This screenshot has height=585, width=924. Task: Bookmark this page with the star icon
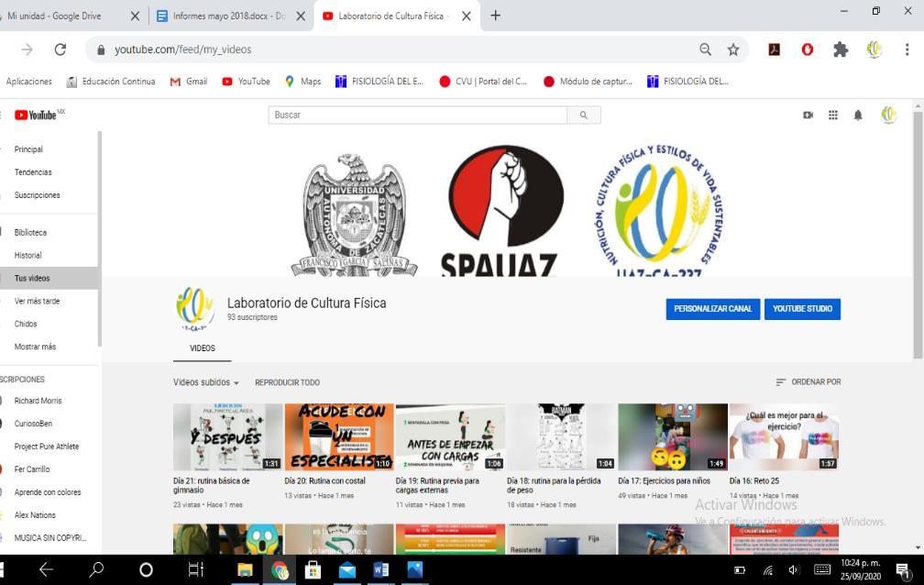coord(733,50)
